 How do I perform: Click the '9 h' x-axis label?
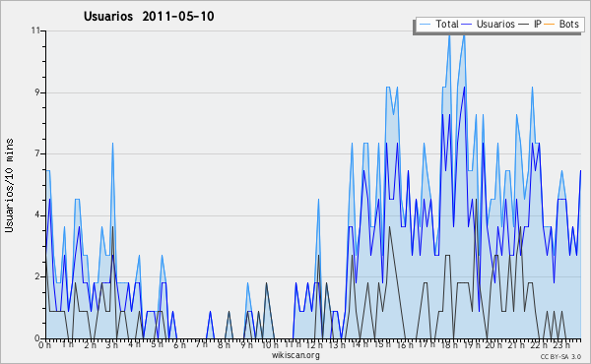(x=246, y=345)
